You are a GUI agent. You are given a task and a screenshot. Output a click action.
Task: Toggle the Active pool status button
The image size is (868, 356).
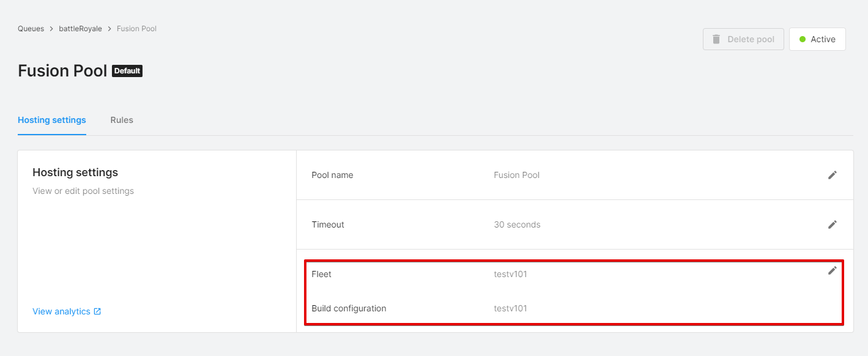click(817, 39)
